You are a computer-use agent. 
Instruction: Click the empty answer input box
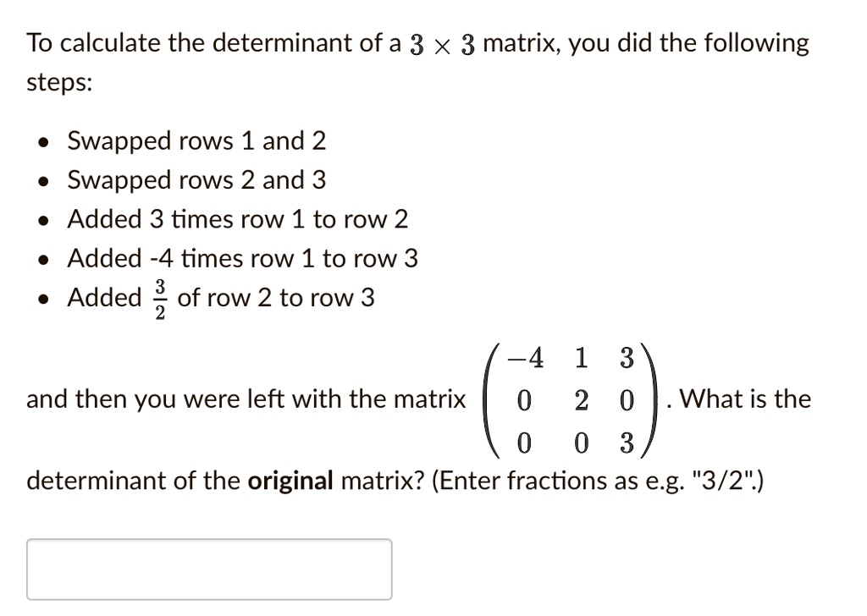[209, 569]
